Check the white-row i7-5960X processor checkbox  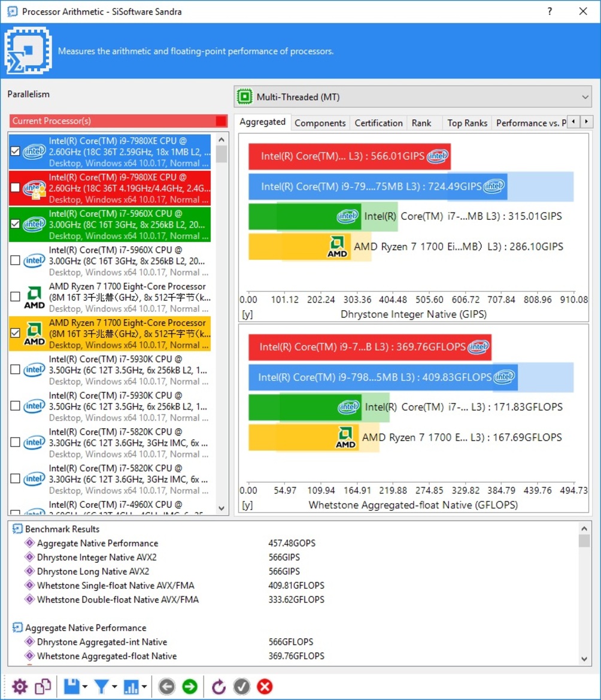point(15,260)
